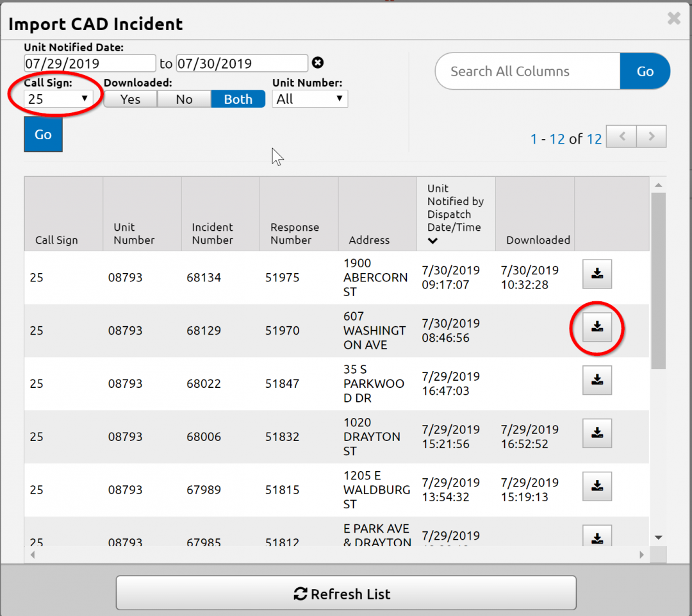This screenshot has height=616, width=692.
Task: Close the Import CAD Incident dialog
Action: (673, 19)
